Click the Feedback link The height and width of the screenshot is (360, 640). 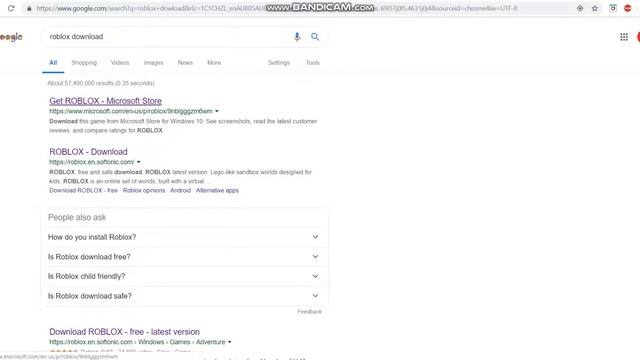[309, 312]
